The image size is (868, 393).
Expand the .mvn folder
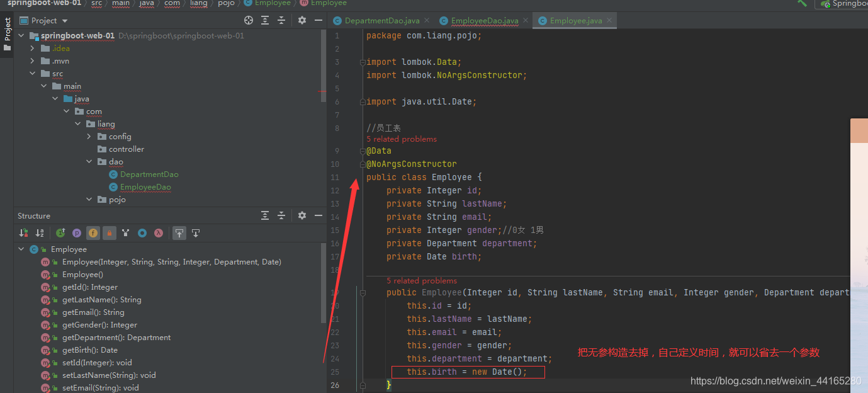click(32, 61)
